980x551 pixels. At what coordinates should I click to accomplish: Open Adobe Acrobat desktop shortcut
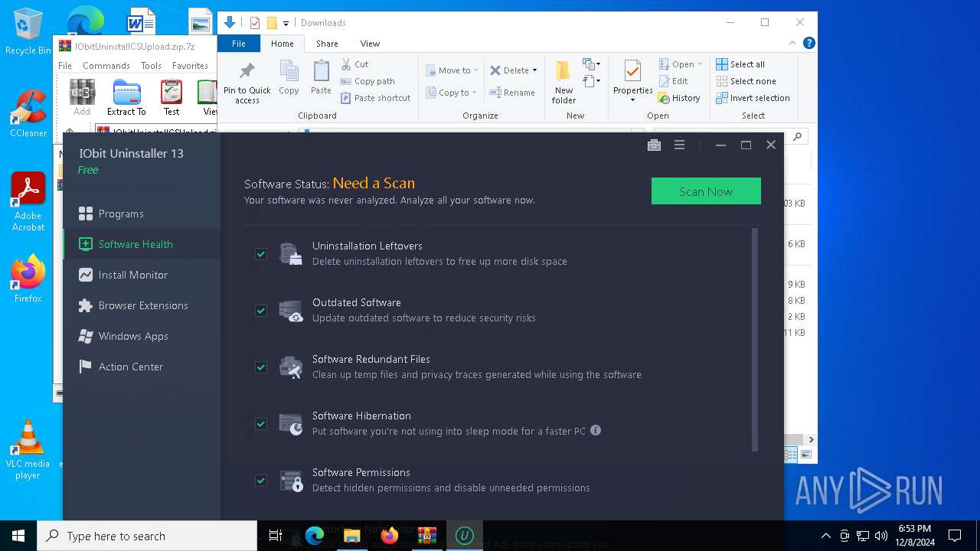(28, 202)
